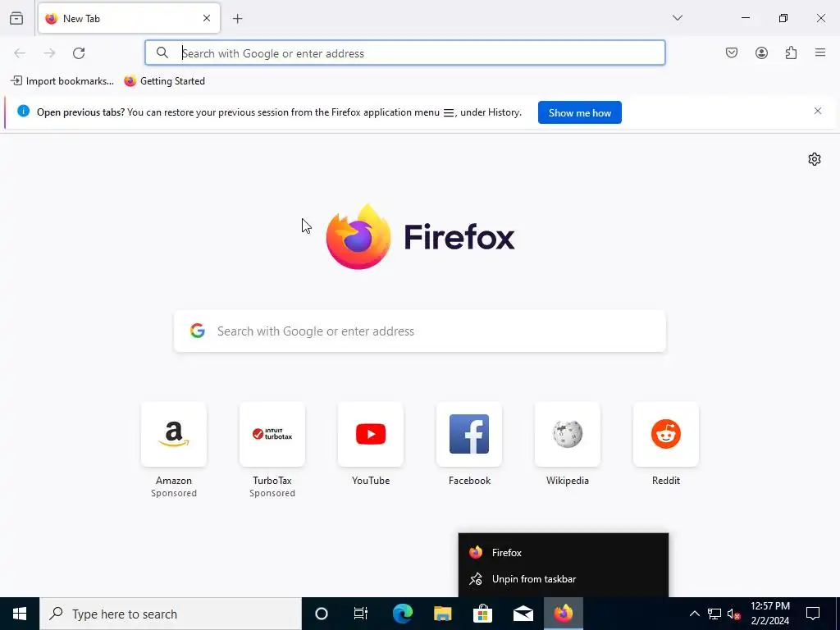
Task: Close the New Tab tab
Action: tap(207, 18)
